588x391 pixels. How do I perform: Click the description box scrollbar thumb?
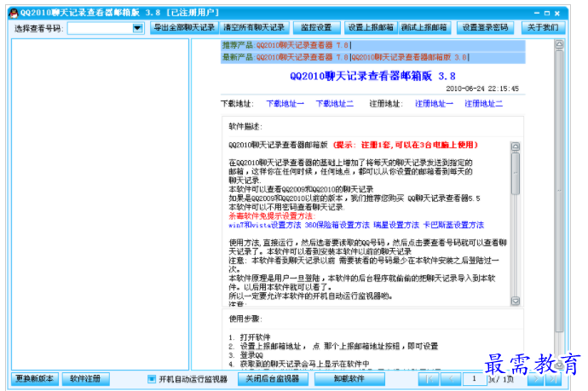[516, 173]
